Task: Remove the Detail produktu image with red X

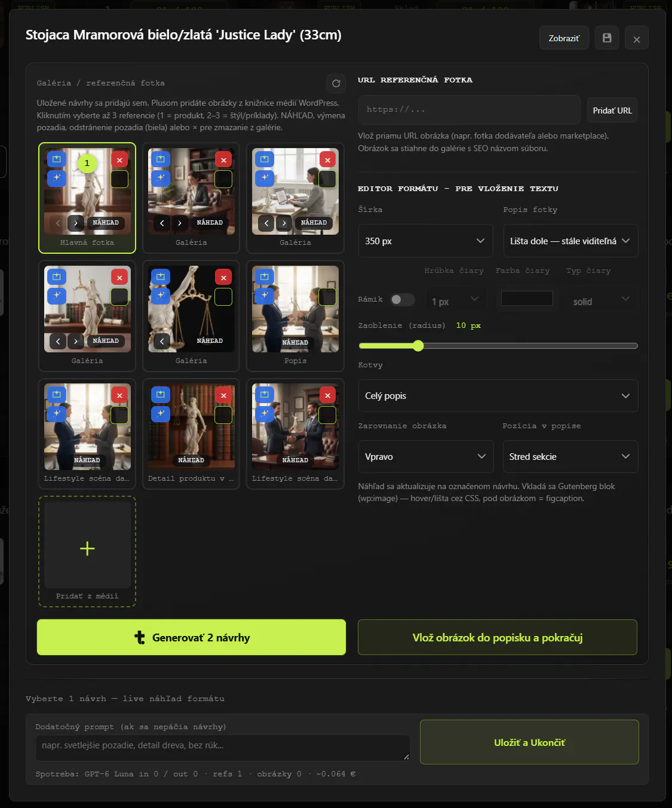Action: [x=223, y=395]
